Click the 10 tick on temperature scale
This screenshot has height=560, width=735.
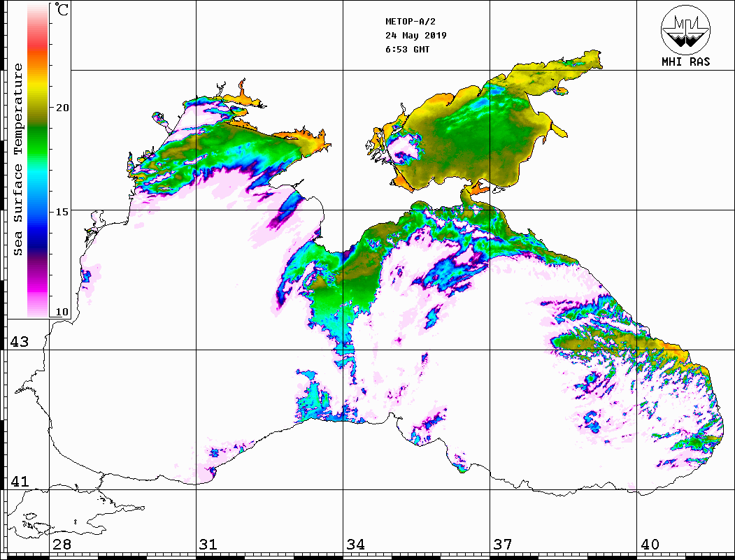point(62,312)
